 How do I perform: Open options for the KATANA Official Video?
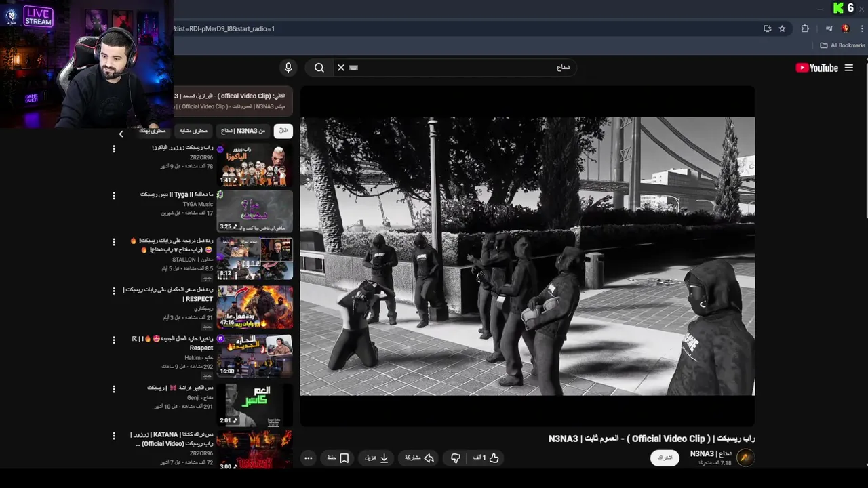tap(114, 436)
